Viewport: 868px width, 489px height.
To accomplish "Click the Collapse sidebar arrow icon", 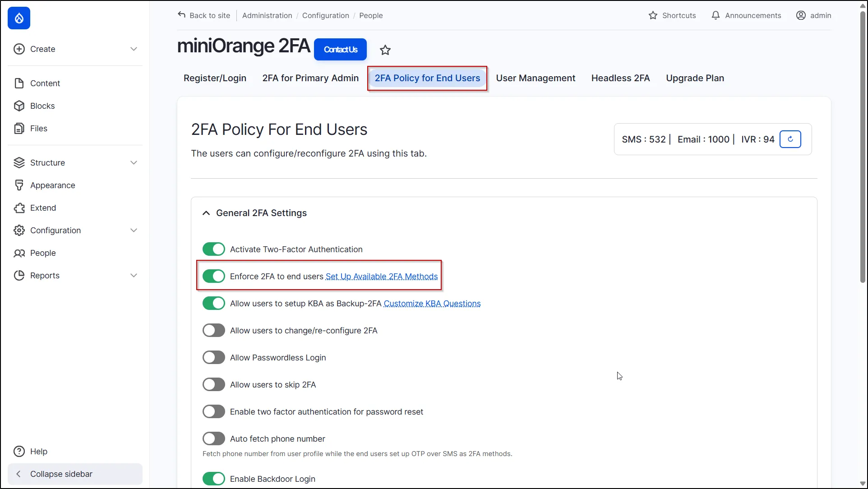I will [x=18, y=474].
